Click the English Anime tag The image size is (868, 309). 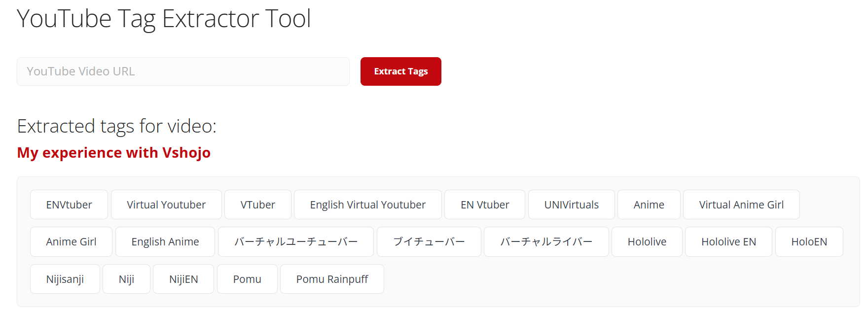point(165,241)
